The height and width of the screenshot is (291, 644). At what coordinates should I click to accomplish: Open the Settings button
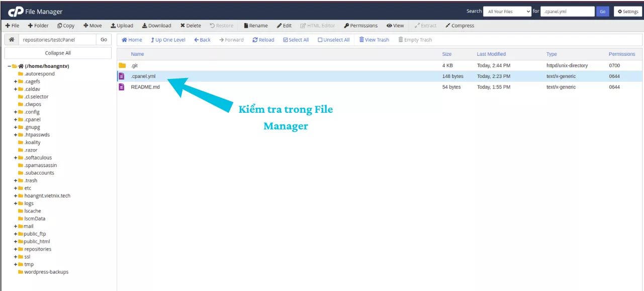pos(627,12)
